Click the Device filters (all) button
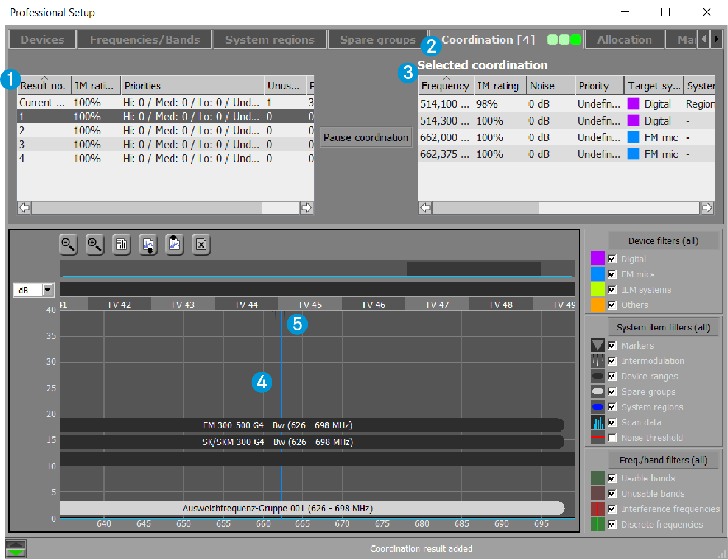The width and height of the screenshot is (728, 560). click(x=663, y=240)
